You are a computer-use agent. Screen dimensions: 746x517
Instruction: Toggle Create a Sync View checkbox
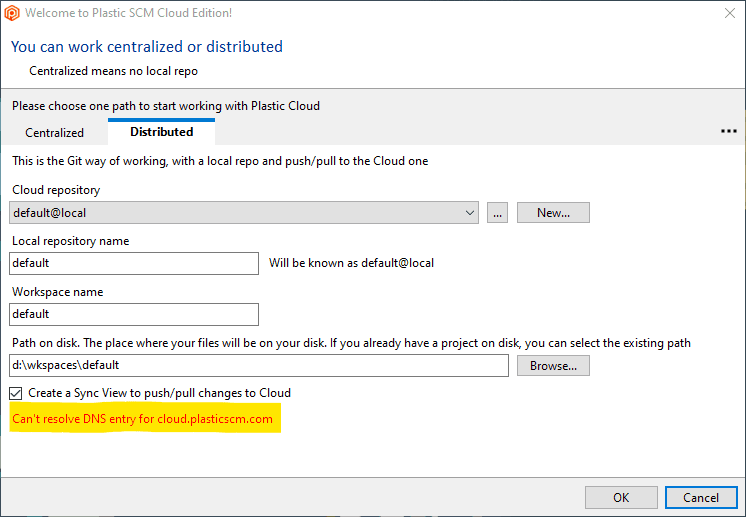(16, 393)
